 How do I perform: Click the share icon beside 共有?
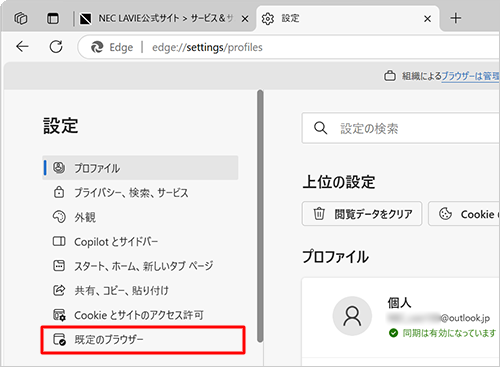59,290
